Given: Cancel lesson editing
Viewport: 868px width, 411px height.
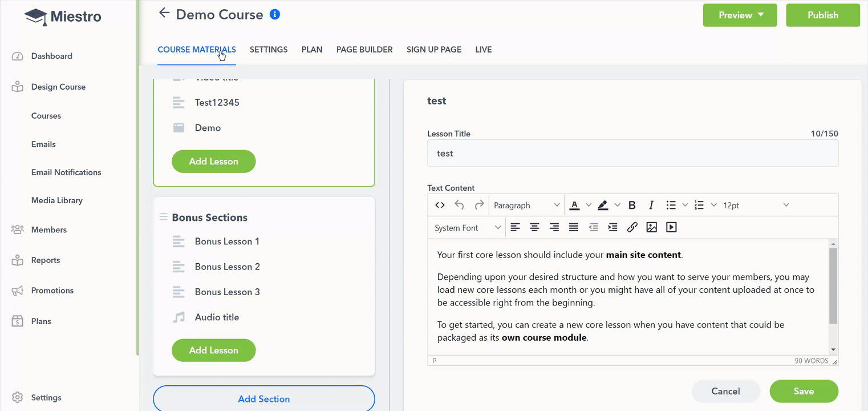Looking at the screenshot, I should [725, 391].
